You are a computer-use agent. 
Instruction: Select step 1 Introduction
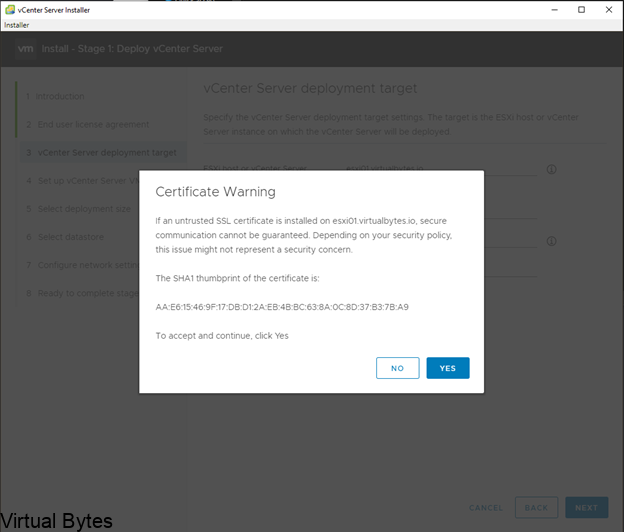click(55, 96)
